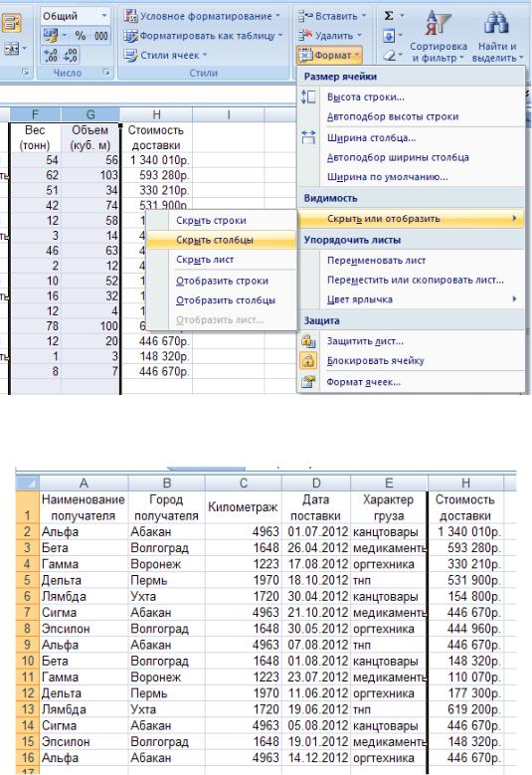Apply the accounting number format icon

point(51,35)
